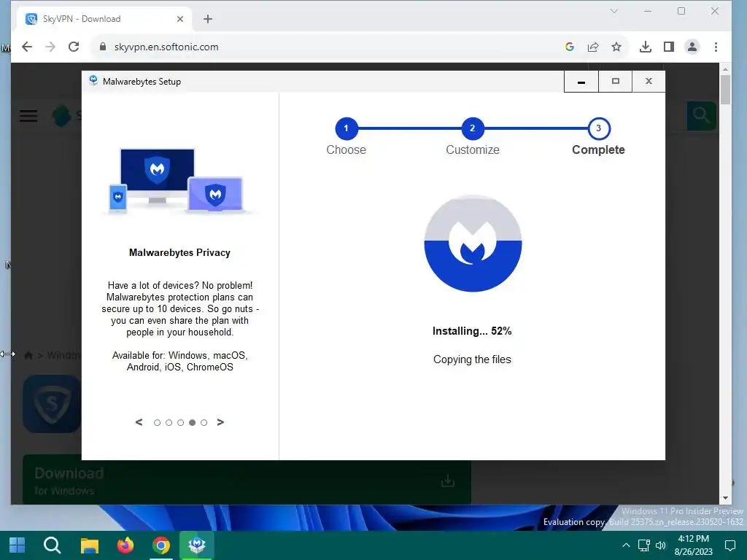Show hidden tray icons chevron
The width and height of the screenshot is (747, 560).
(626, 545)
